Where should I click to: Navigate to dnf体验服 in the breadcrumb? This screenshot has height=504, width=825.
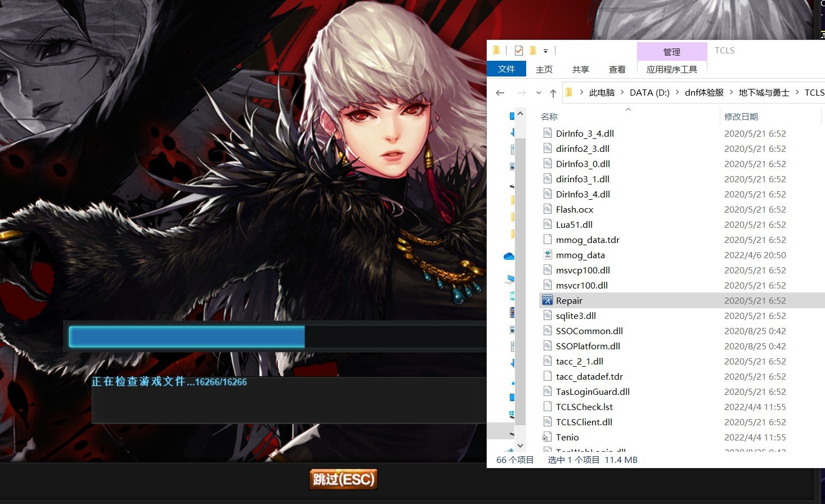coord(704,92)
